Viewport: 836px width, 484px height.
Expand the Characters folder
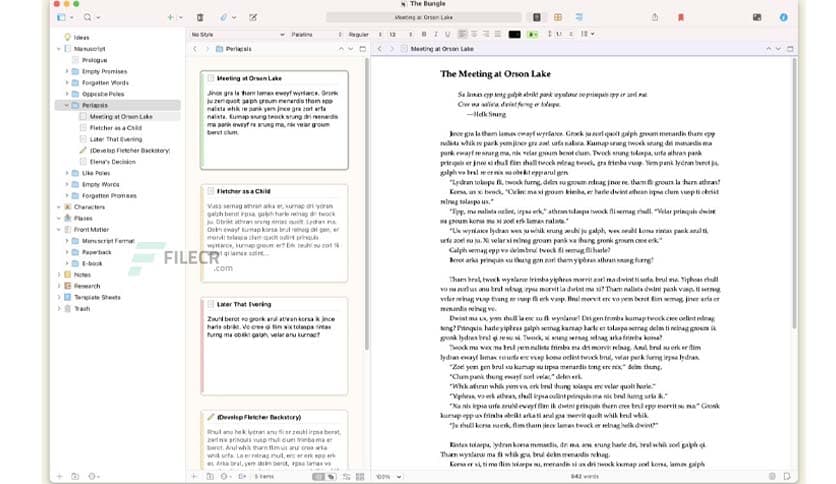(59, 207)
